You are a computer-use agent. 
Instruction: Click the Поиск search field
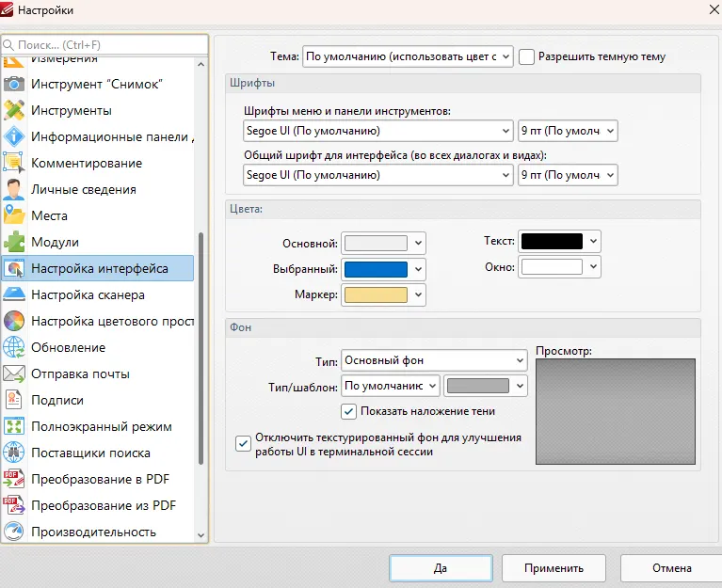(105, 44)
